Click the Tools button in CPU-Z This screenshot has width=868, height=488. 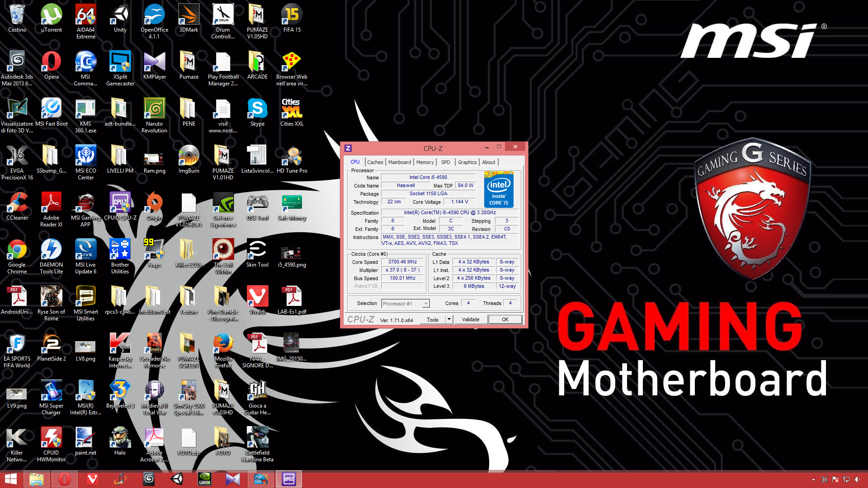click(433, 319)
